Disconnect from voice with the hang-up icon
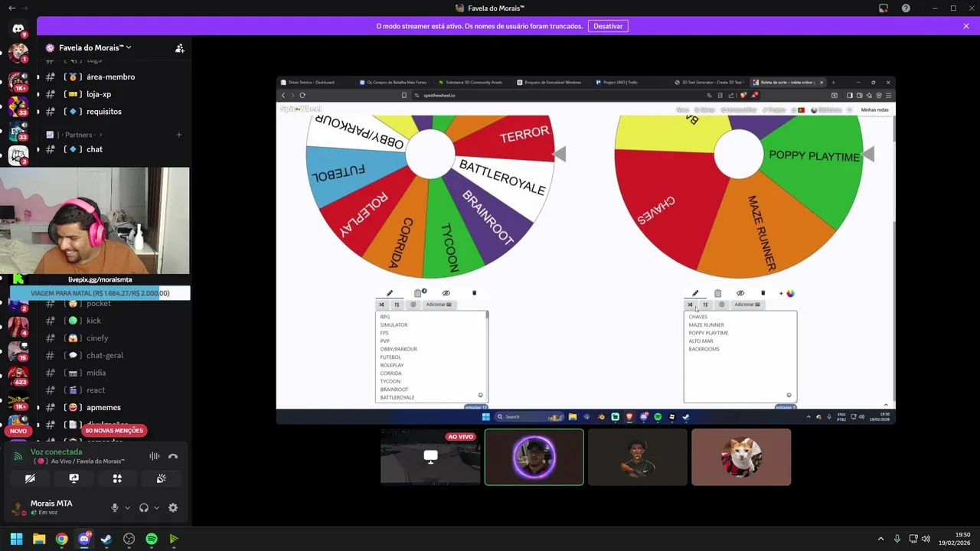This screenshot has height=551, width=980. point(173,456)
